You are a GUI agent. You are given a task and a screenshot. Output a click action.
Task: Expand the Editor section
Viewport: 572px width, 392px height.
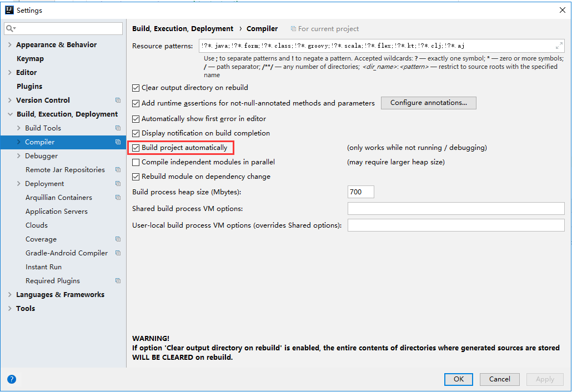(10, 72)
